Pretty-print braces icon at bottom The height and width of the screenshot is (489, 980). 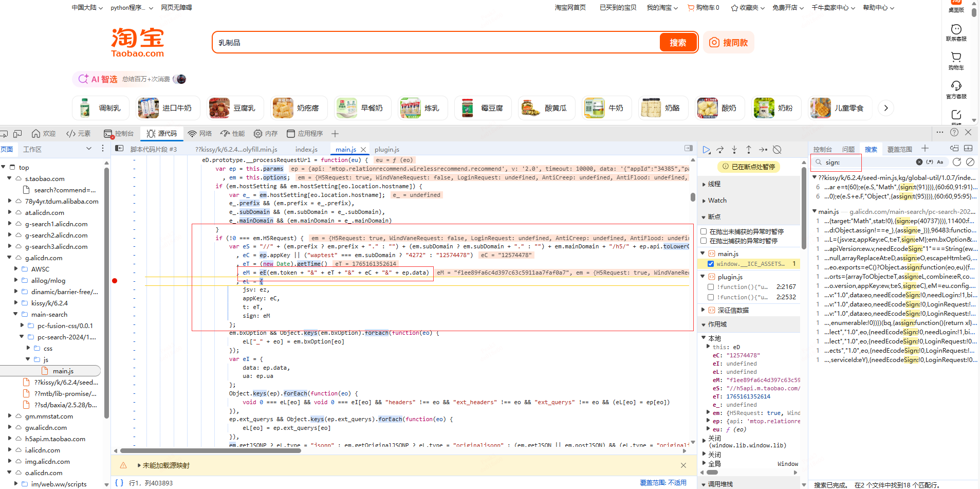pyautogui.click(x=119, y=483)
